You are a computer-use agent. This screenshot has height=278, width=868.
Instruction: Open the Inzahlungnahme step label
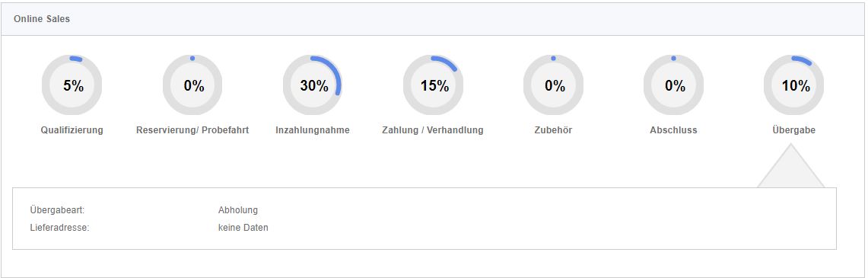(x=313, y=130)
